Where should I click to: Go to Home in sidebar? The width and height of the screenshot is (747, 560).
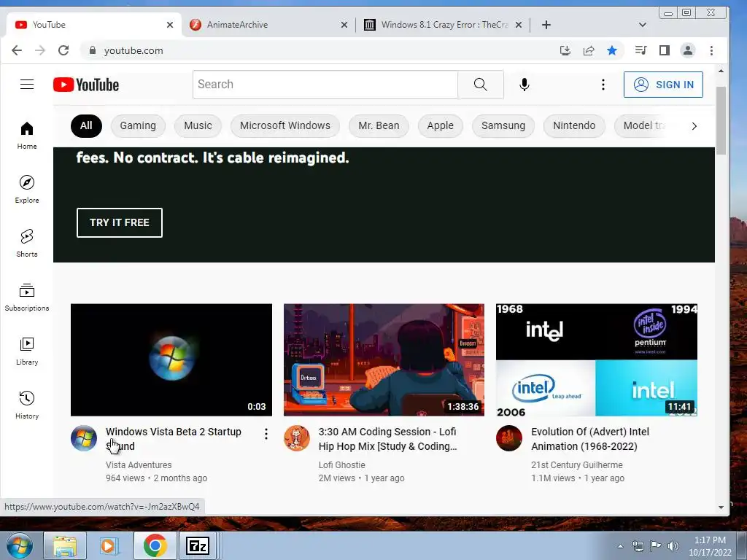pyautogui.click(x=27, y=135)
